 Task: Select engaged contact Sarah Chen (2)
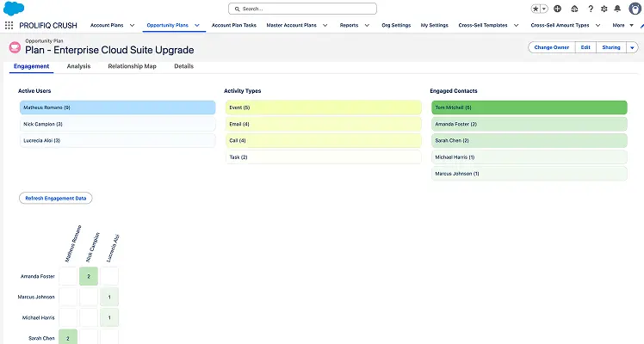[x=529, y=141]
